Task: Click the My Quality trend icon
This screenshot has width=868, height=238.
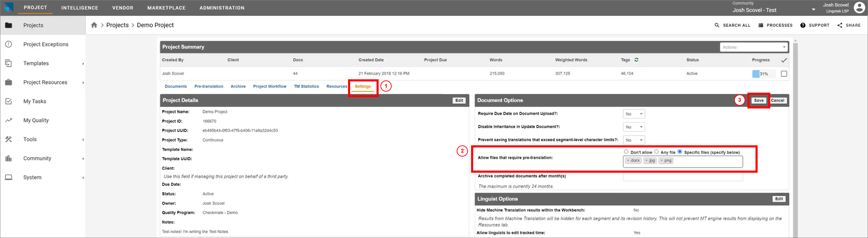Action: (8, 120)
